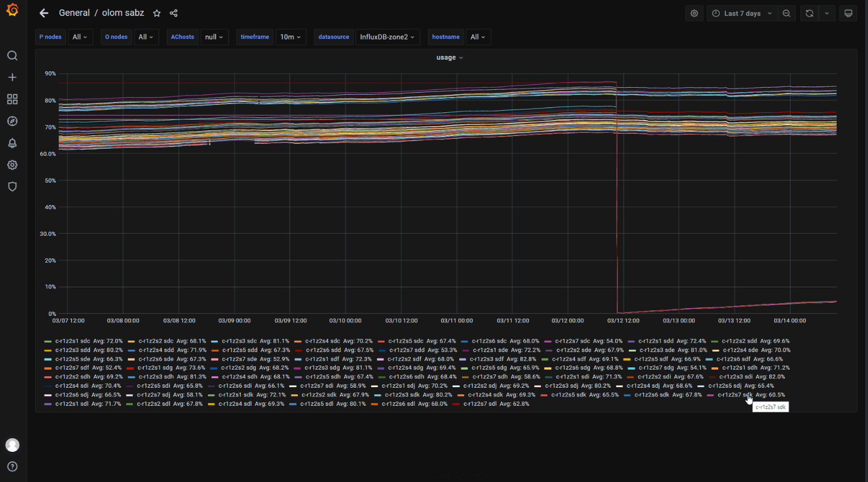This screenshot has height=482, width=868.
Task: Click the plus Create icon in sidebar
Action: pyautogui.click(x=12, y=78)
